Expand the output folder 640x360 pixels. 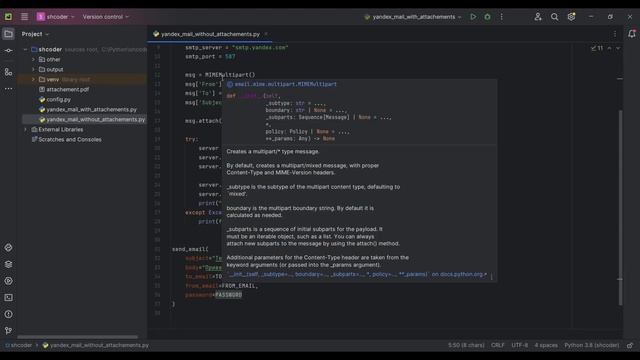[x=33, y=69]
